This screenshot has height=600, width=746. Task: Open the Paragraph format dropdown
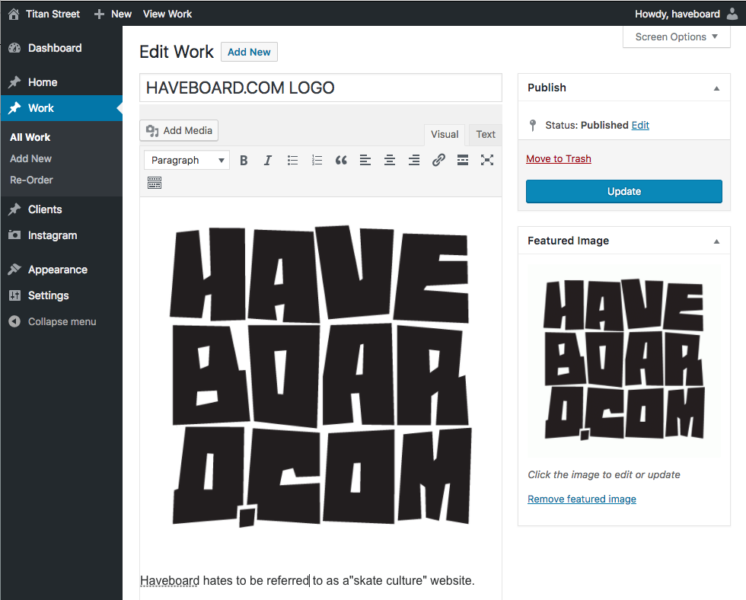(187, 160)
